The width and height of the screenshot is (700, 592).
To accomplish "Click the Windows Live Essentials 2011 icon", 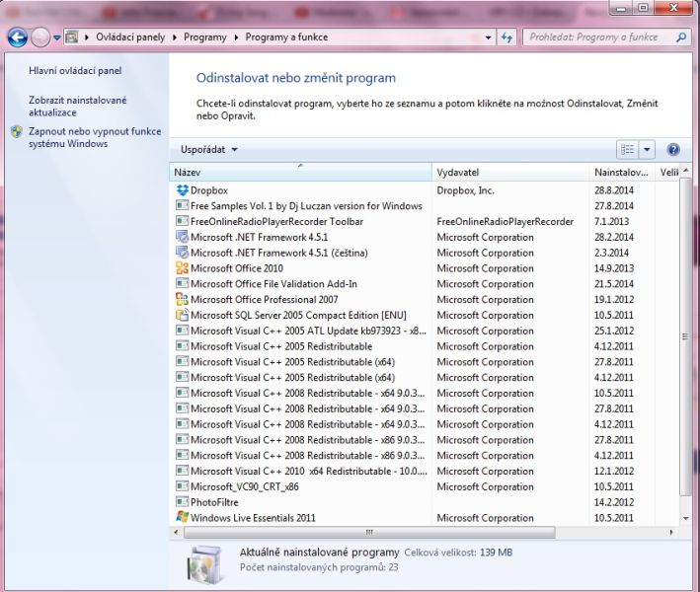I will coord(182,518).
